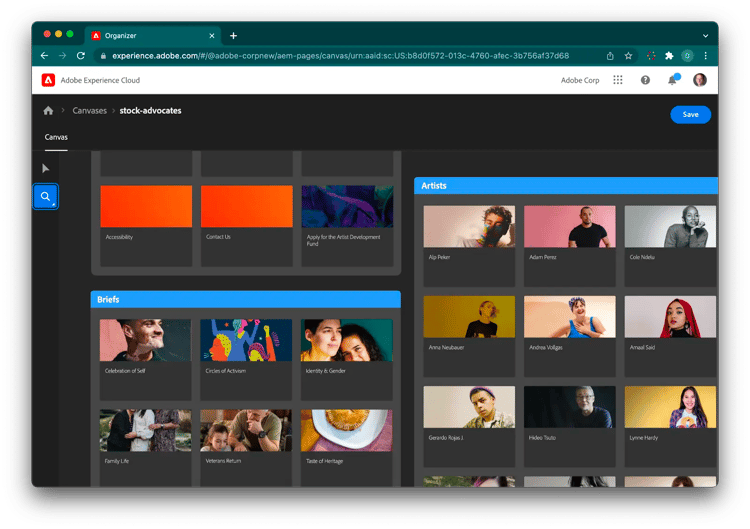750x529 pixels.
Task: View site info lock icon
Action: 103,56
